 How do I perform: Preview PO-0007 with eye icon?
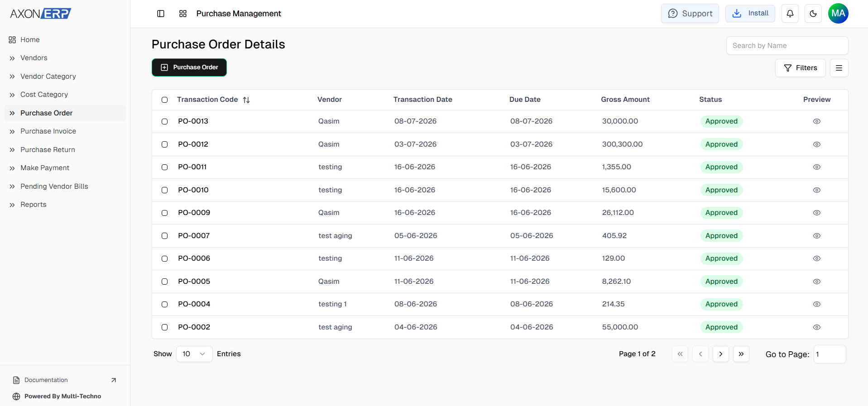(817, 236)
